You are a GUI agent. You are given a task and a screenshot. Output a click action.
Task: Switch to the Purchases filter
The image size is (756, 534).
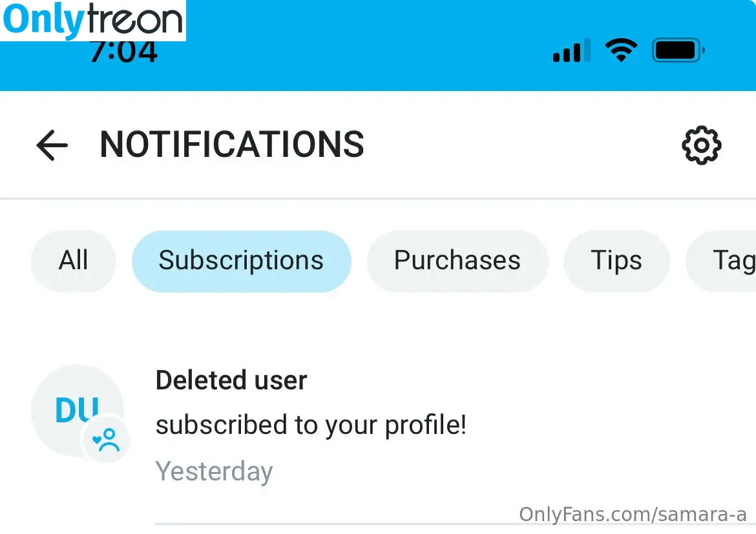tap(457, 261)
